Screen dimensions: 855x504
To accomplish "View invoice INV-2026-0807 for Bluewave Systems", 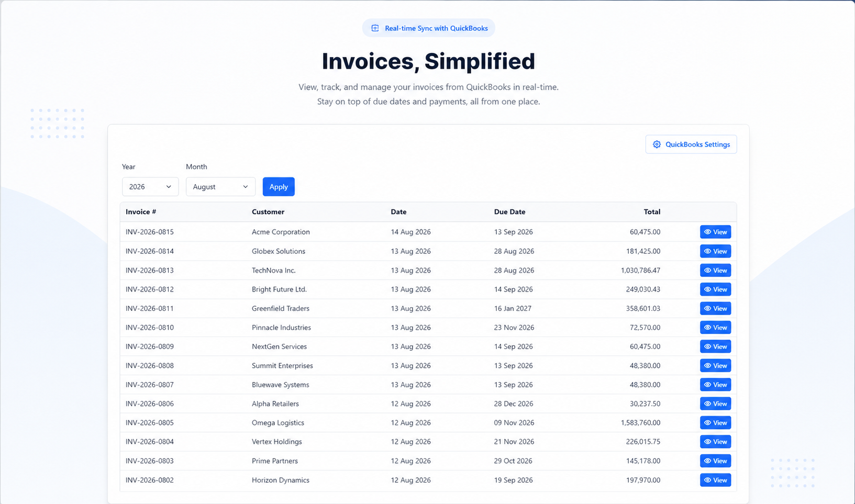I will (x=715, y=385).
